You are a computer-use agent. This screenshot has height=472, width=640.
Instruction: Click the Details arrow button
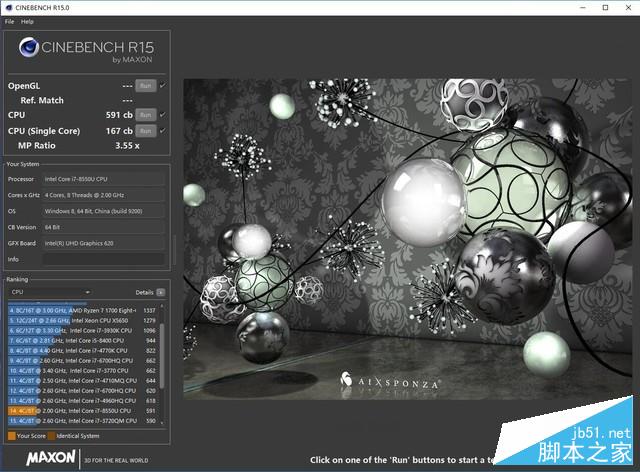point(161,292)
